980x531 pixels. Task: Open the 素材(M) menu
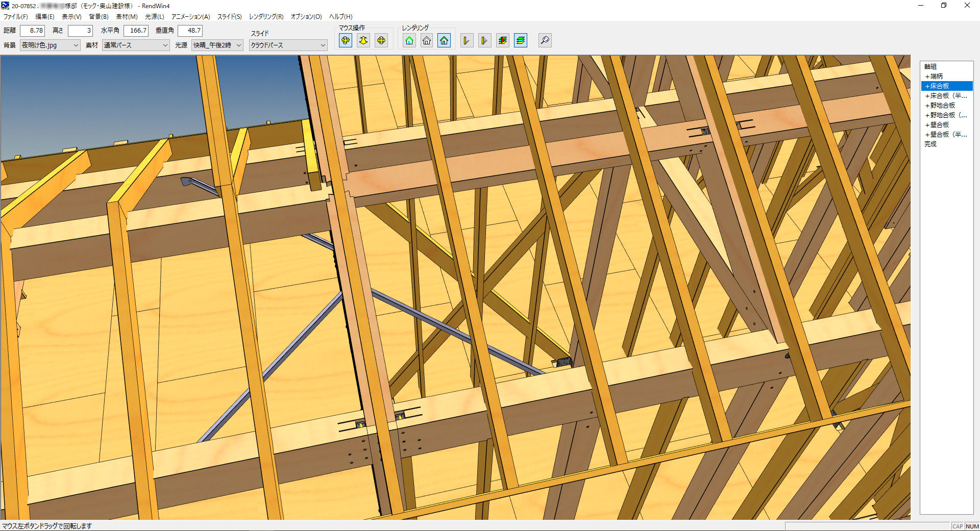(x=127, y=17)
